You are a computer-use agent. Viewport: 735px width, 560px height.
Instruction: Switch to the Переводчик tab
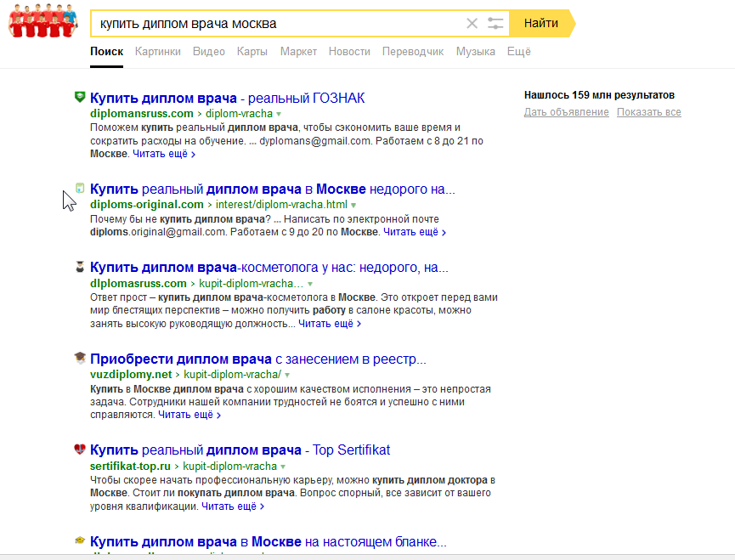click(x=413, y=52)
